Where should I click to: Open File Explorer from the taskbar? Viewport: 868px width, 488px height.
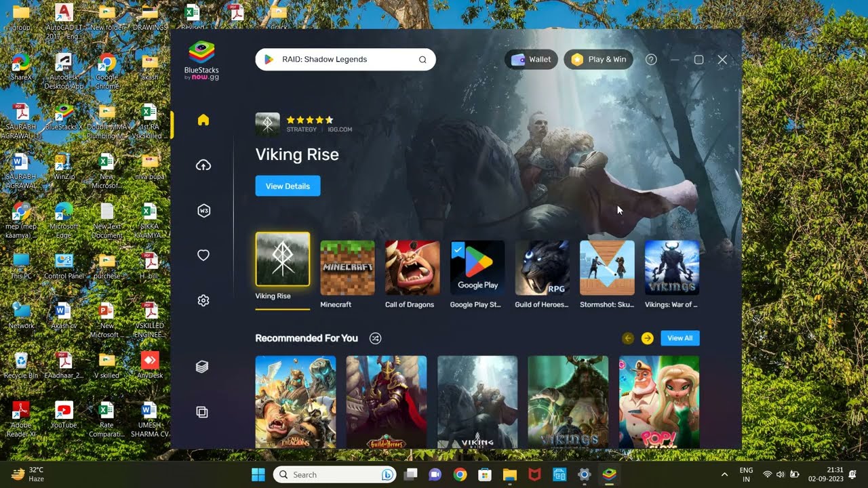pyautogui.click(x=510, y=474)
